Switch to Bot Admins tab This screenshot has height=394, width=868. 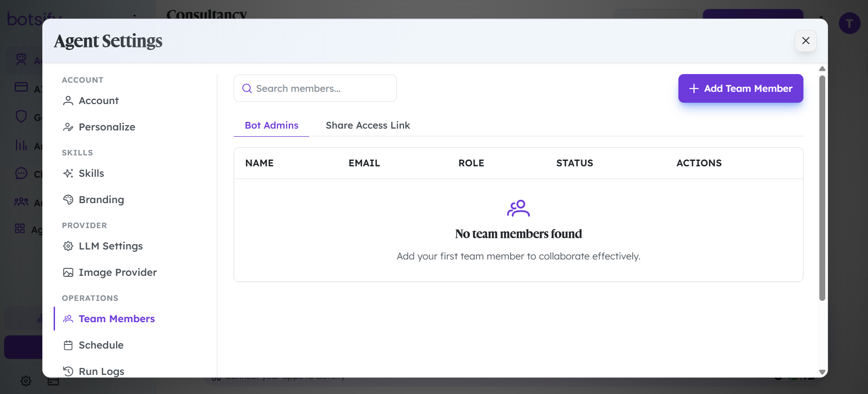click(271, 125)
